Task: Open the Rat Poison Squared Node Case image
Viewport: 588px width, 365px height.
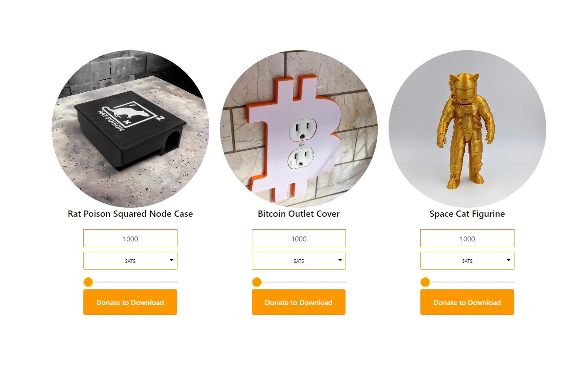Action: click(130, 129)
